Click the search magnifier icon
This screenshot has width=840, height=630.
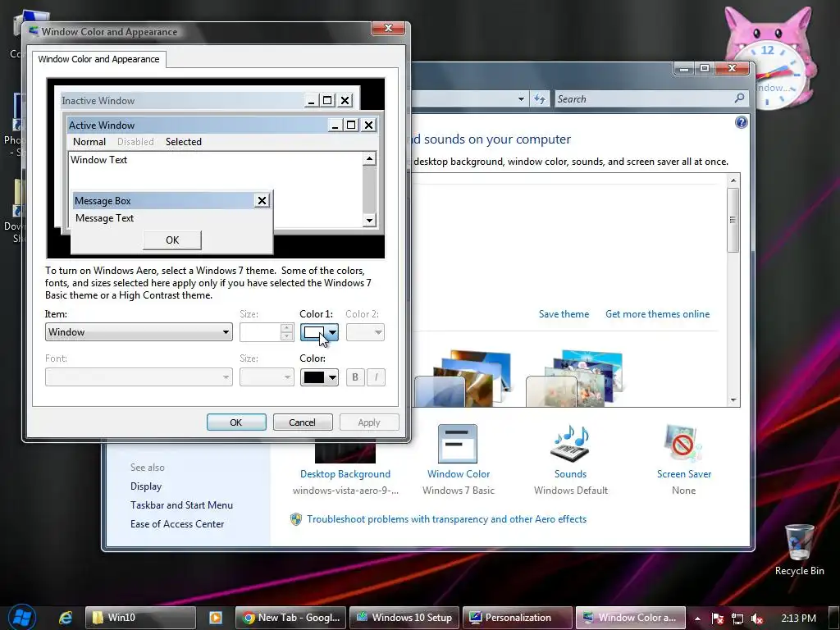click(x=739, y=98)
